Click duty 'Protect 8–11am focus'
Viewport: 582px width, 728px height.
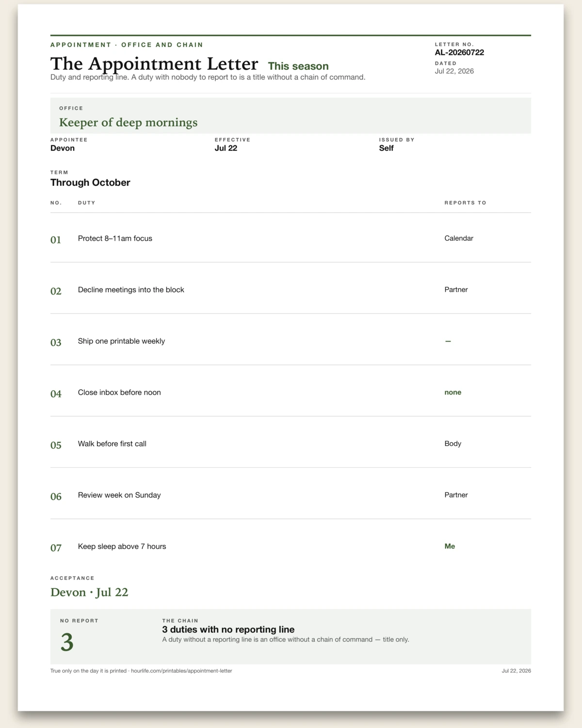[115, 238]
